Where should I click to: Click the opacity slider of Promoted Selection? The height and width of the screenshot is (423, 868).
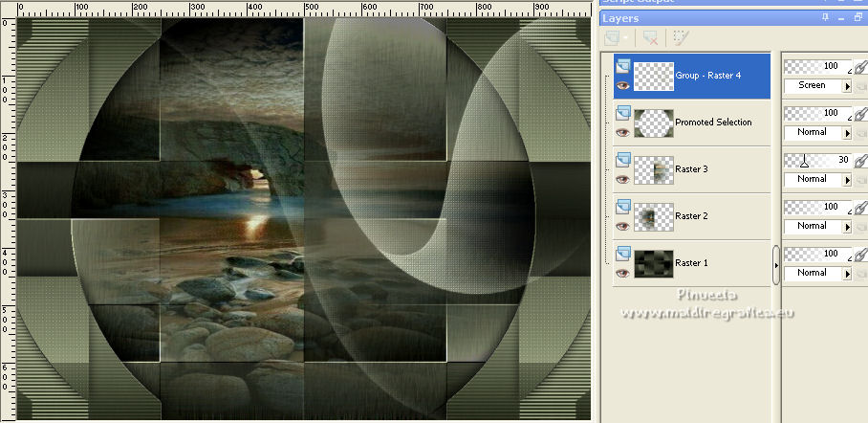(817, 113)
